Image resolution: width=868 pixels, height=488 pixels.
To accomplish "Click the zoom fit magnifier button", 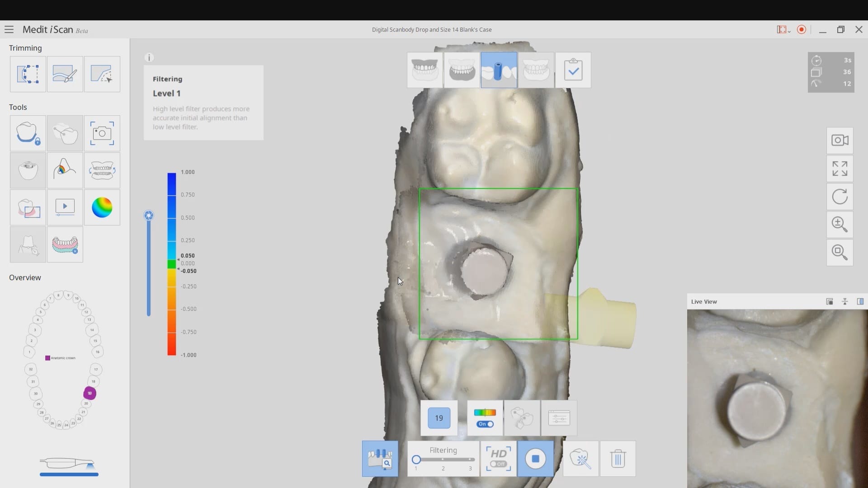I will tap(840, 252).
